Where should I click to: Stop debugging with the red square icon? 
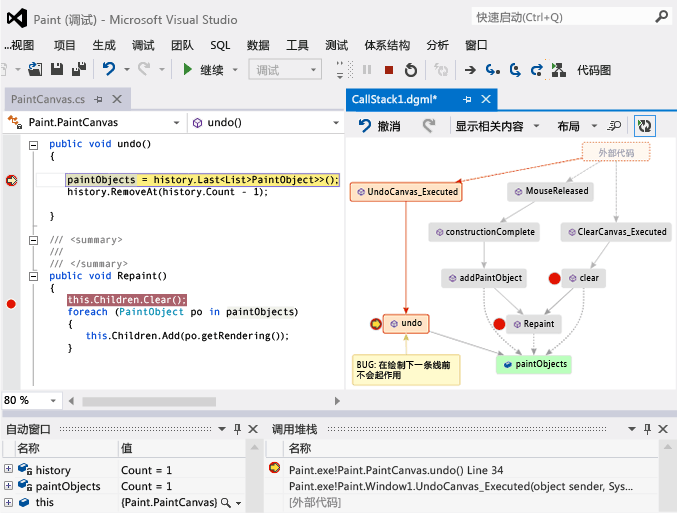(x=389, y=70)
